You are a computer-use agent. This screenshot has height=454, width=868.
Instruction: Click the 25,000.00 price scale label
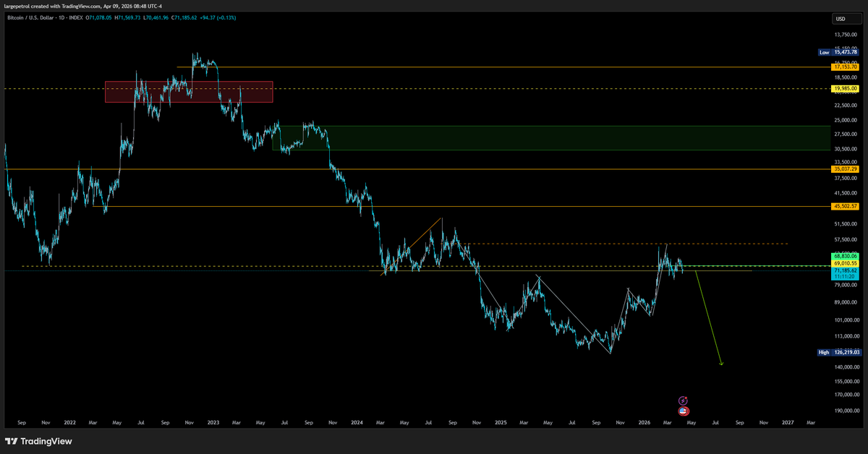(846, 120)
